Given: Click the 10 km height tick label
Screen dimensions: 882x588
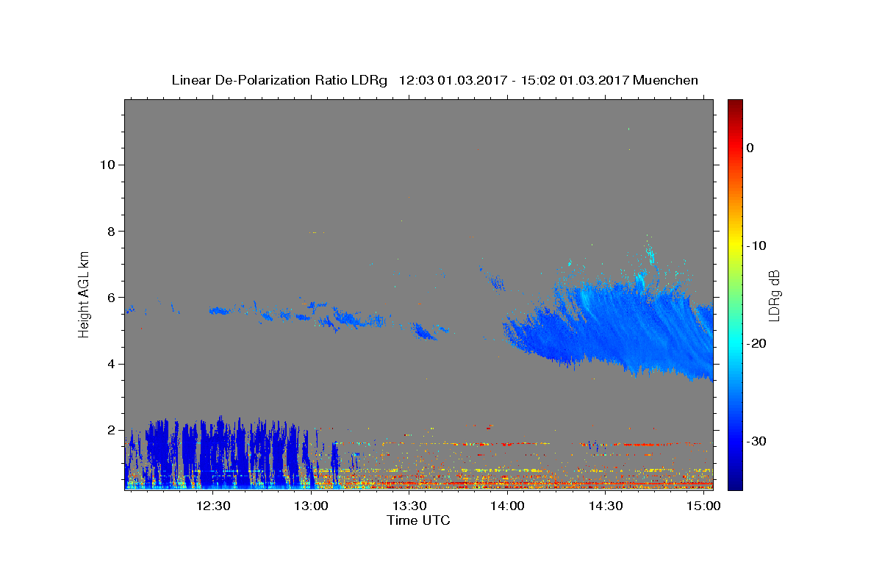Looking at the screenshot, I should tap(107, 164).
